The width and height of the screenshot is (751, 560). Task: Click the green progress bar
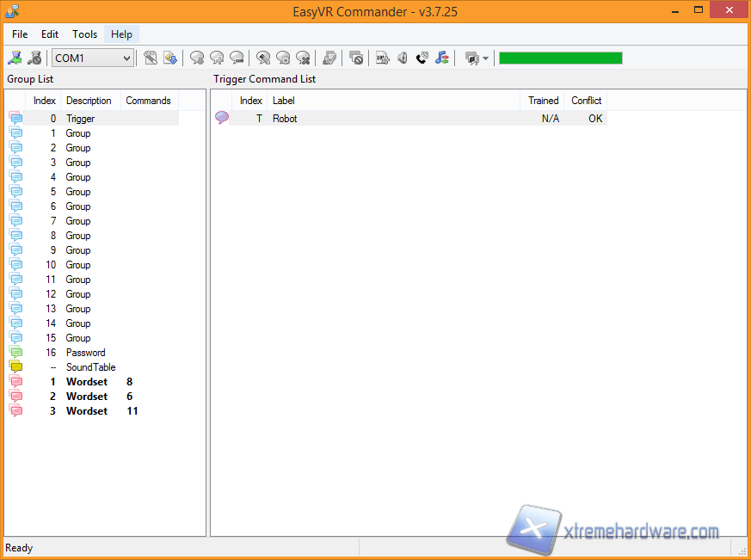click(x=560, y=58)
